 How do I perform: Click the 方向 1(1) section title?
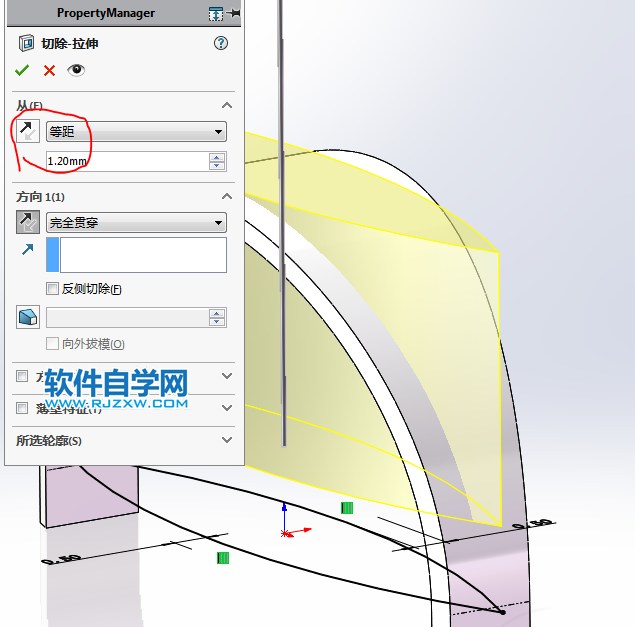point(40,197)
